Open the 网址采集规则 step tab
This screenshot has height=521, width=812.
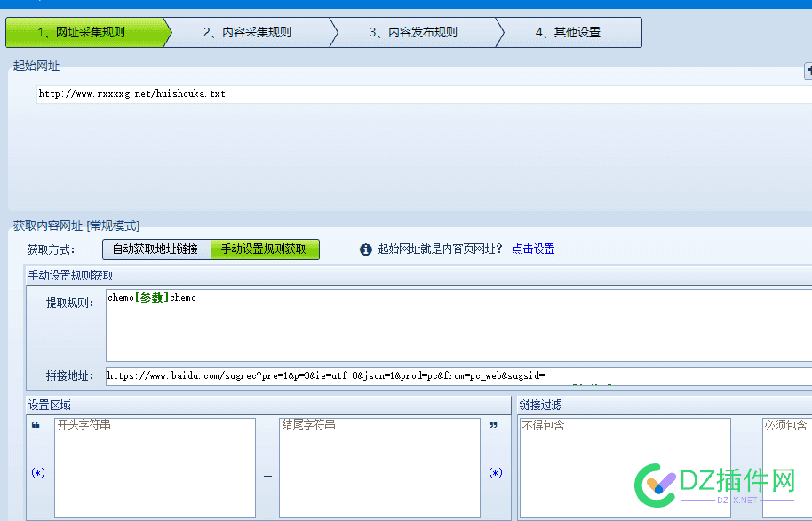pyautogui.click(x=88, y=32)
